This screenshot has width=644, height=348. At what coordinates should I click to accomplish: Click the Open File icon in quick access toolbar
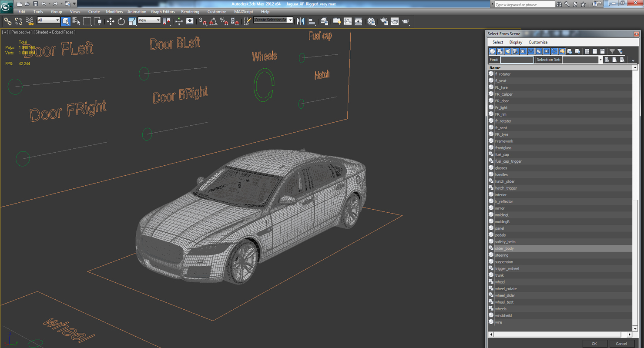tap(27, 4)
